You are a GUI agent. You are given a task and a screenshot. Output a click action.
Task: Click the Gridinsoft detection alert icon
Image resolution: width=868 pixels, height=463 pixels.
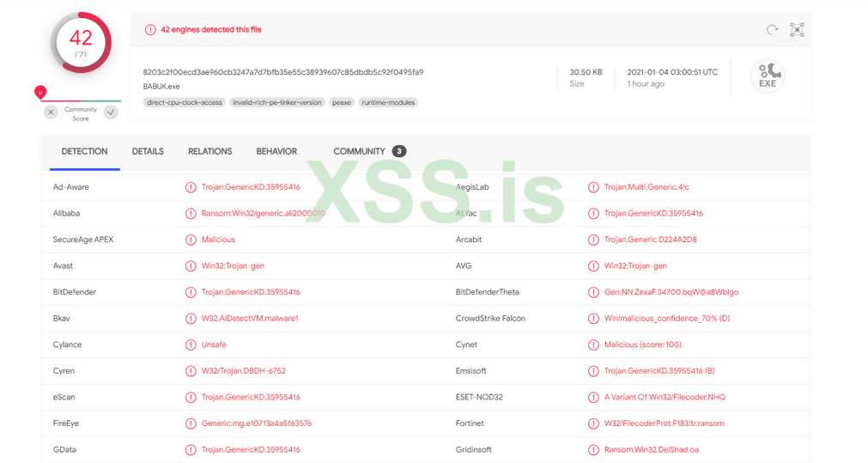coord(593,450)
